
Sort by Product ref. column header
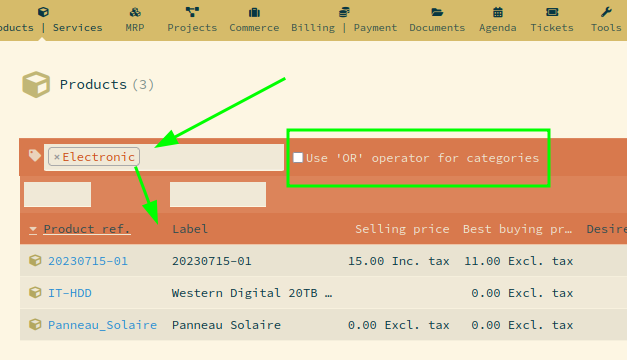[87, 229]
